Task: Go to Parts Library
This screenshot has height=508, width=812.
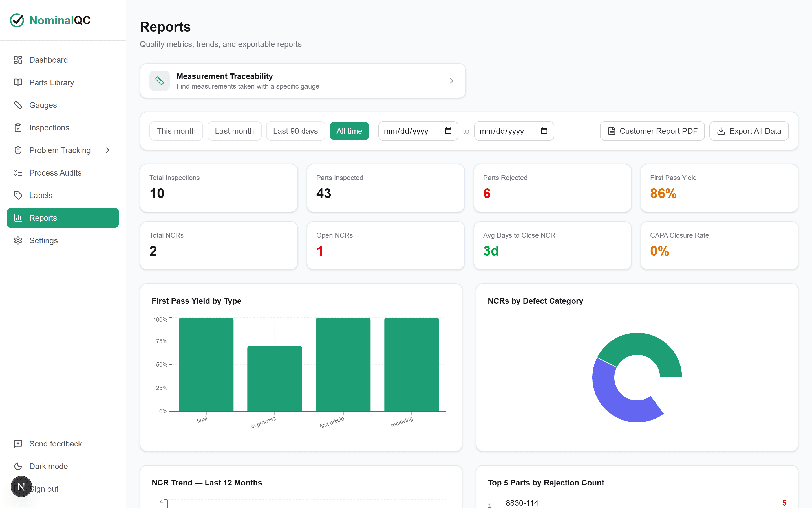Action: coord(63,82)
